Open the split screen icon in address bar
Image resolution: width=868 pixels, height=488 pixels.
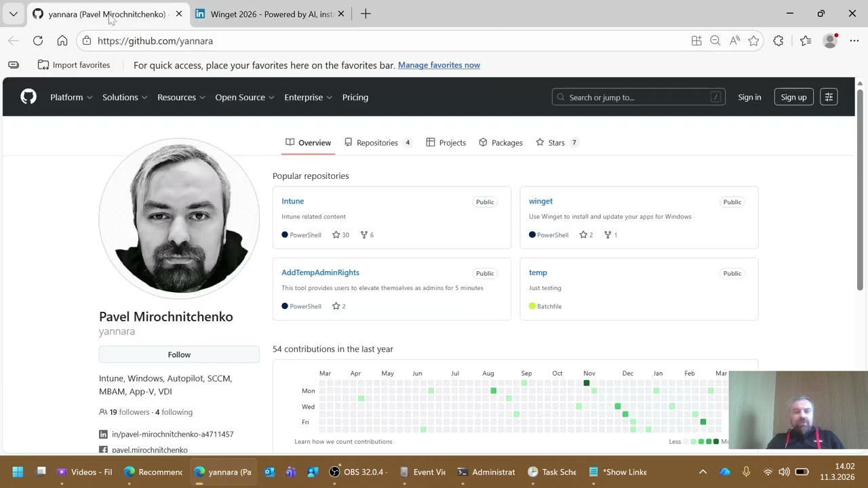pos(696,41)
